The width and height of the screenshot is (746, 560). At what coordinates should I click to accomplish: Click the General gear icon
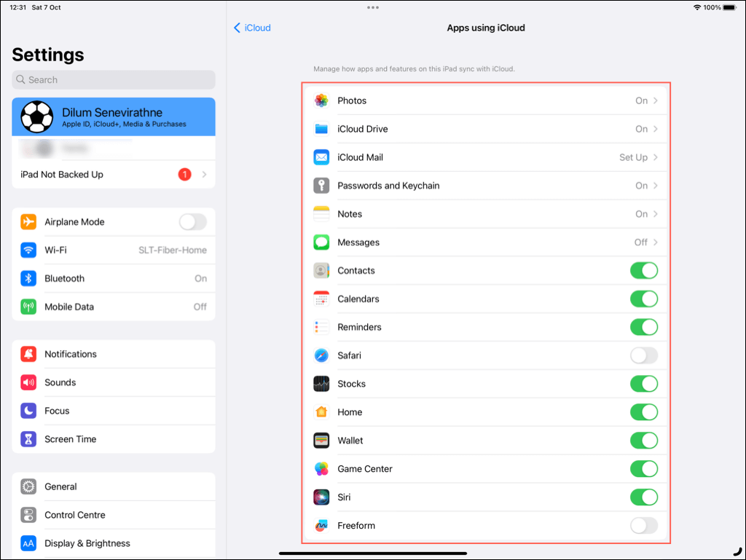28,486
